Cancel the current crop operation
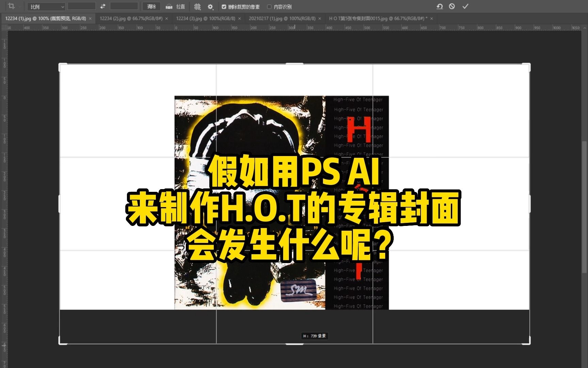 [x=452, y=6]
